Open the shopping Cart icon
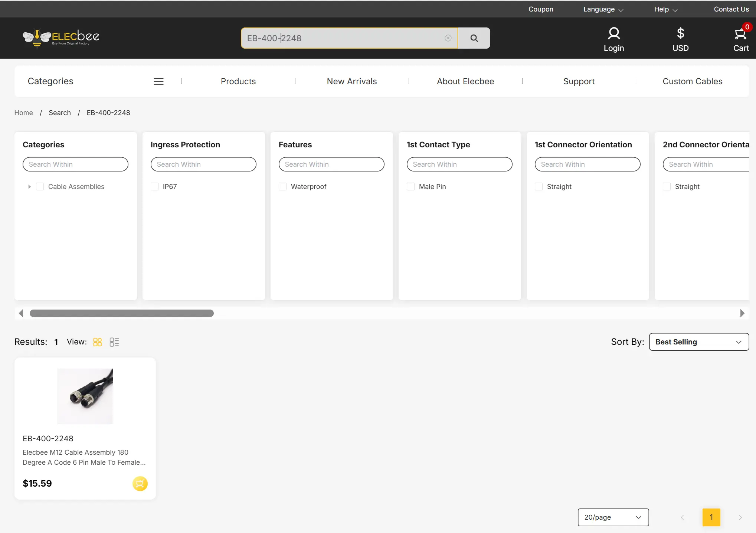This screenshot has height=533, width=756. pos(741,39)
